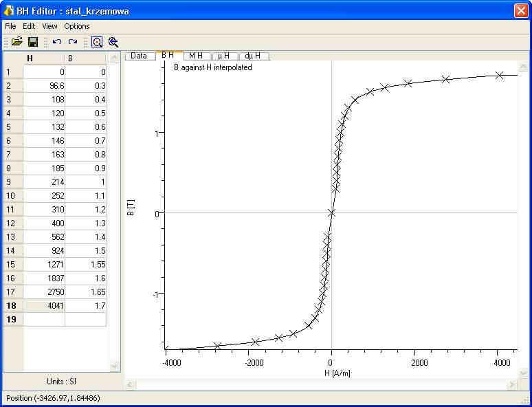Viewport: 532px width, 407px height.
Task: Select row header 18
Action: pos(13,305)
